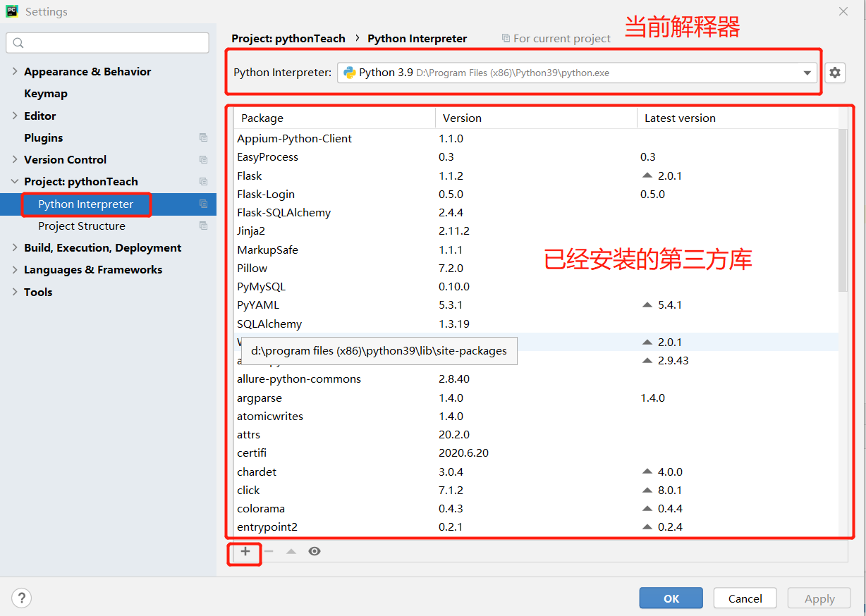Click the Cancel button
Image resolution: width=866 pixels, height=616 pixels.
[745, 598]
